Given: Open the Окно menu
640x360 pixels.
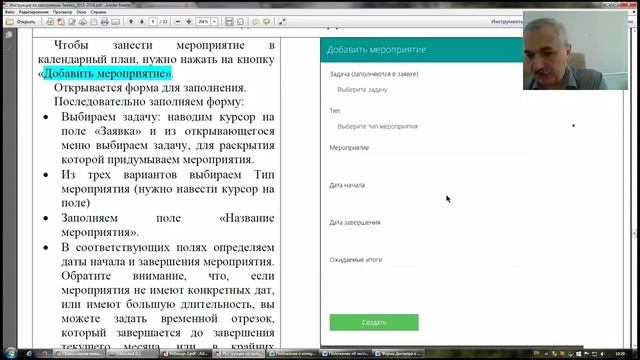Looking at the screenshot, I should pyautogui.click(x=81, y=12).
